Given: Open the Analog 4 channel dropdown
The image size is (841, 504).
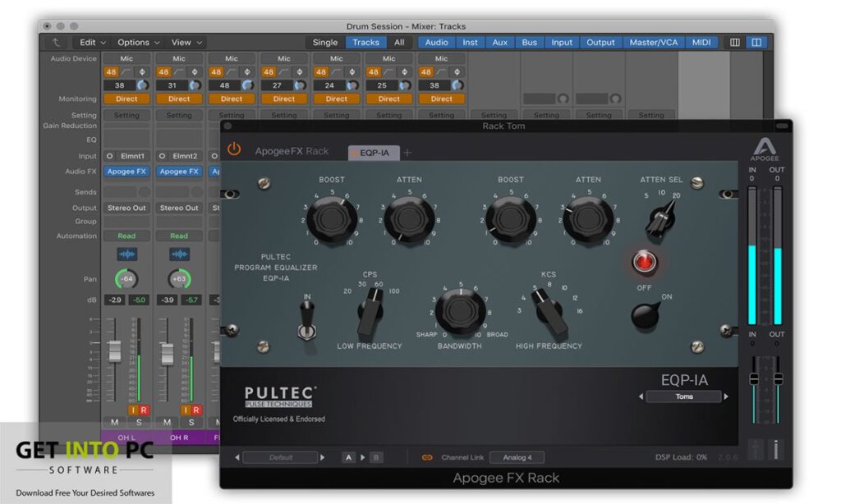Looking at the screenshot, I should [x=517, y=457].
